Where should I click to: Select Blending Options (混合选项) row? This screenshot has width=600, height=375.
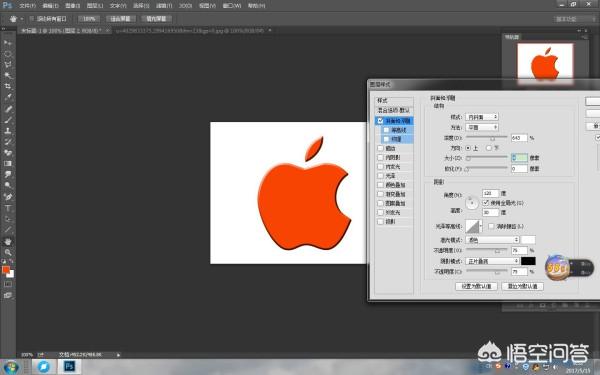tap(394, 110)
